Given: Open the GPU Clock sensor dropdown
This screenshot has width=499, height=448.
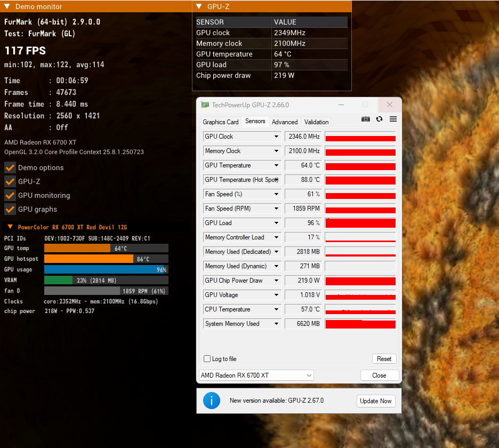Looking at the screenshot, I should (x=276, y=137).
